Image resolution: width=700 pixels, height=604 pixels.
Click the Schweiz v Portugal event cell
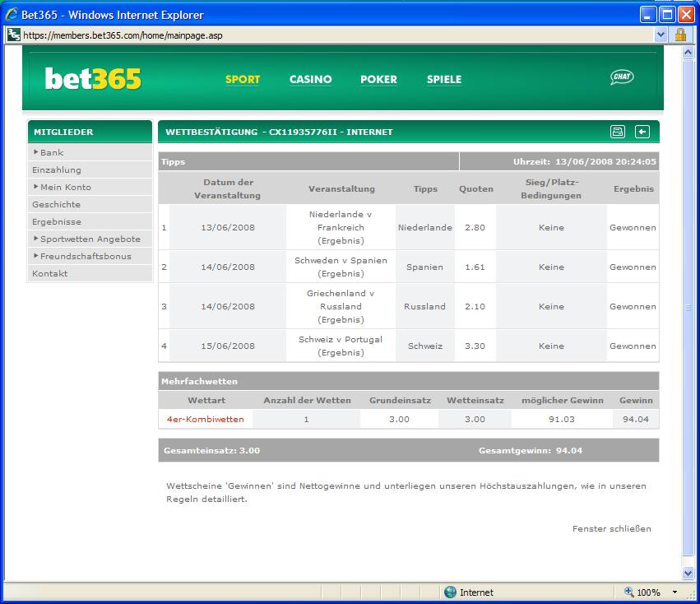tap(341, 346)
